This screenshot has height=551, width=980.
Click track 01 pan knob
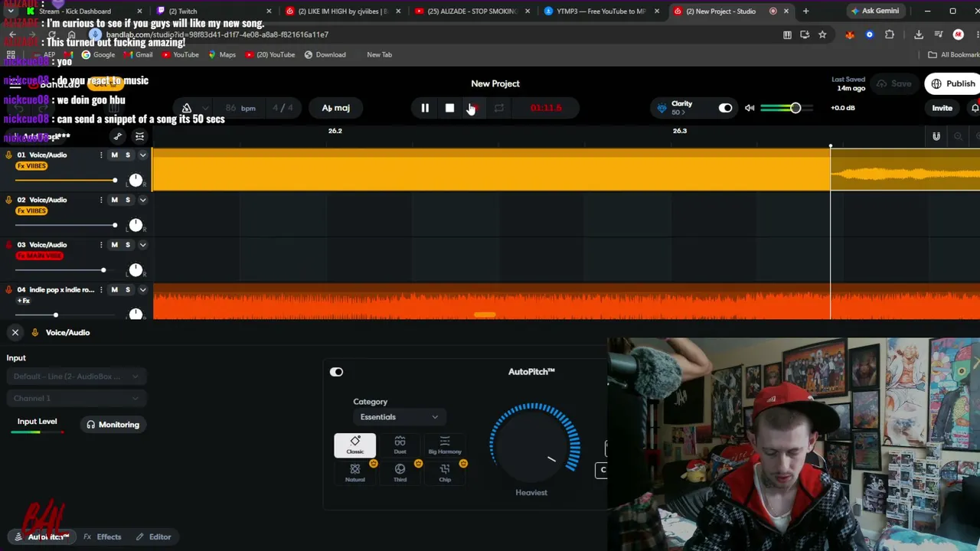[136, 180]
